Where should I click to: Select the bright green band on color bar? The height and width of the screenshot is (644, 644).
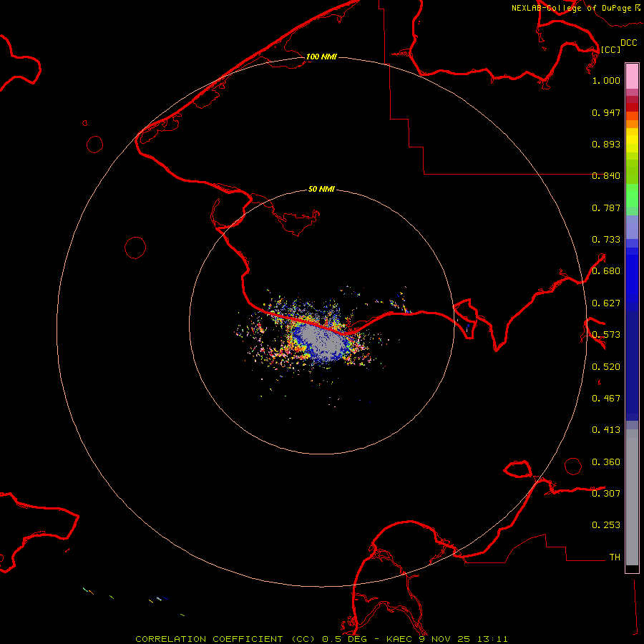click(x=632, y=195)
